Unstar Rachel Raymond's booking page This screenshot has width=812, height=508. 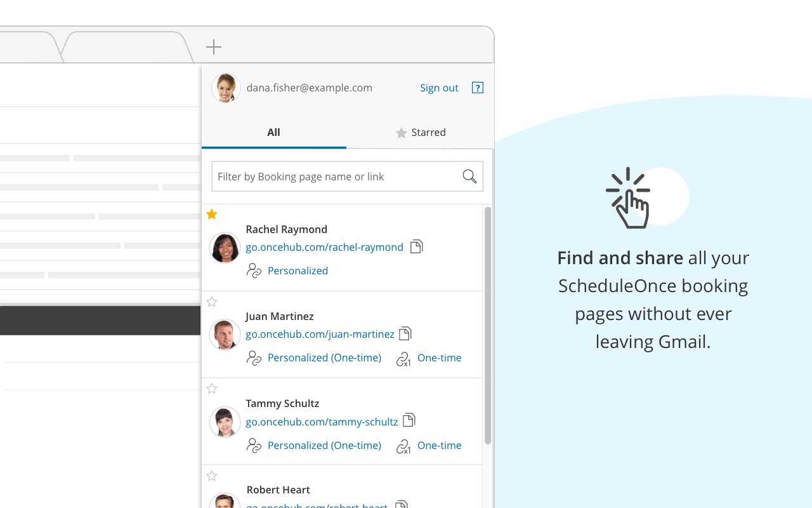click(211, 214)
